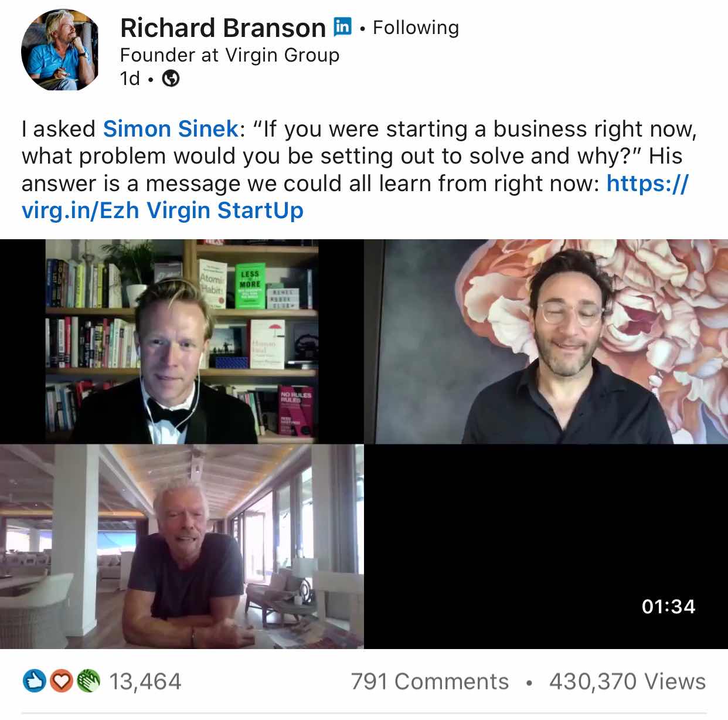The width and height of the screenshot is (728, 720).
Task: Open the Simon Sinek mention link
Action: [171, 128]
